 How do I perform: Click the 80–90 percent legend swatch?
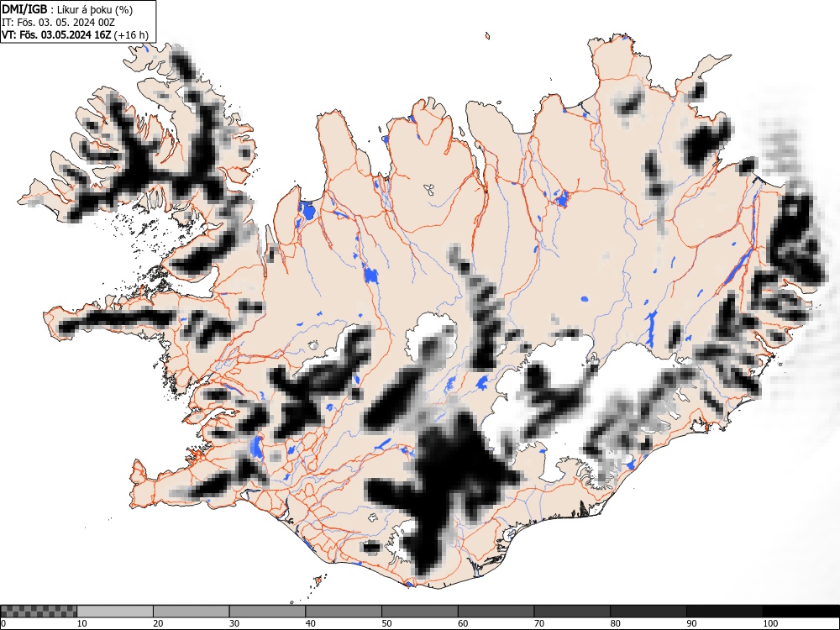pos(648,612)
